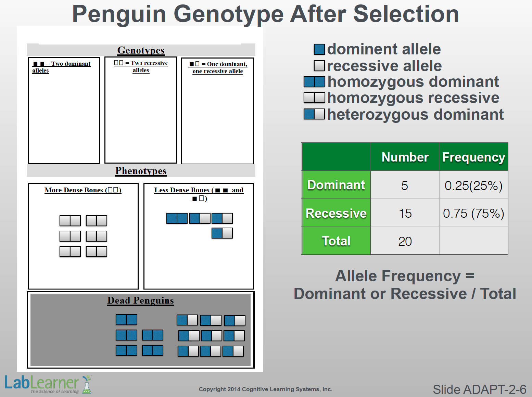Click the gray recessive allele legend square

tap(319, 66)
